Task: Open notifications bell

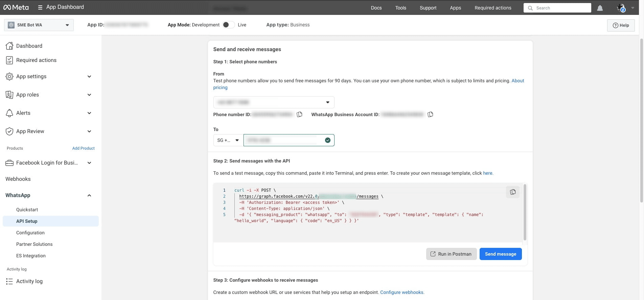Action: [600, 8]
